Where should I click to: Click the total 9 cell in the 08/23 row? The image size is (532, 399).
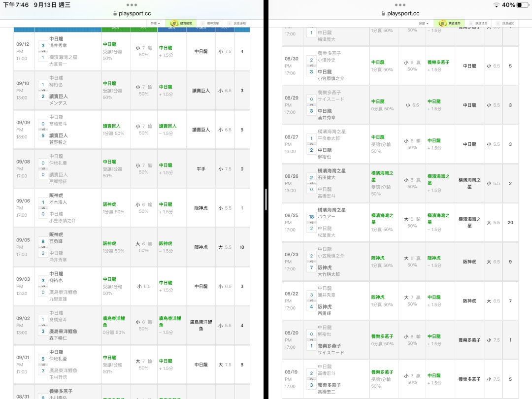(x=510, y=262)
